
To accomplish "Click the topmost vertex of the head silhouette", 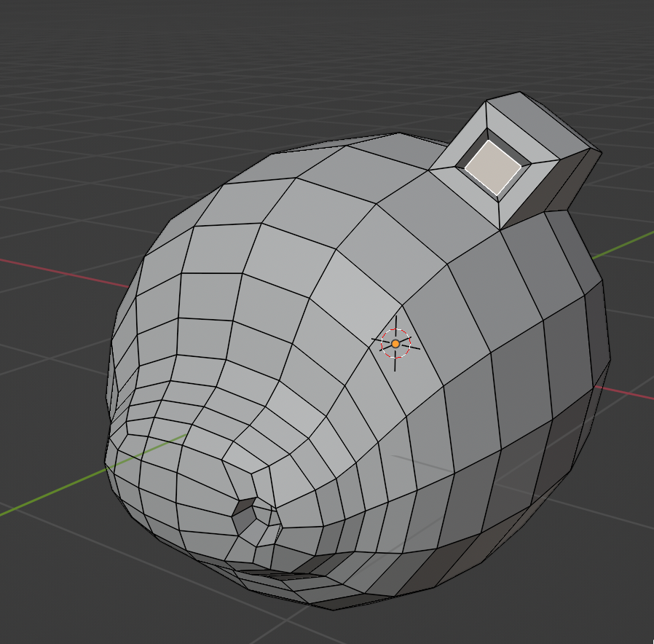I will [x=400, y=133].
